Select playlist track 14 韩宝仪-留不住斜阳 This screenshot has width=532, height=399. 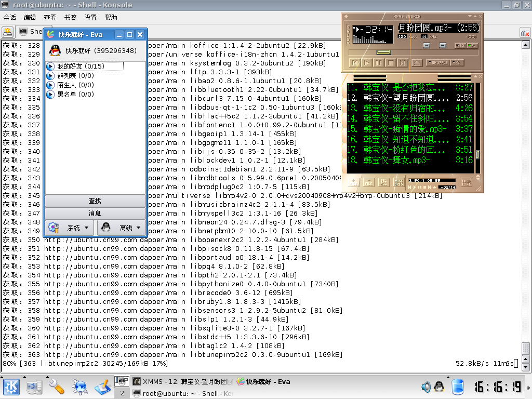coord(409,118)
